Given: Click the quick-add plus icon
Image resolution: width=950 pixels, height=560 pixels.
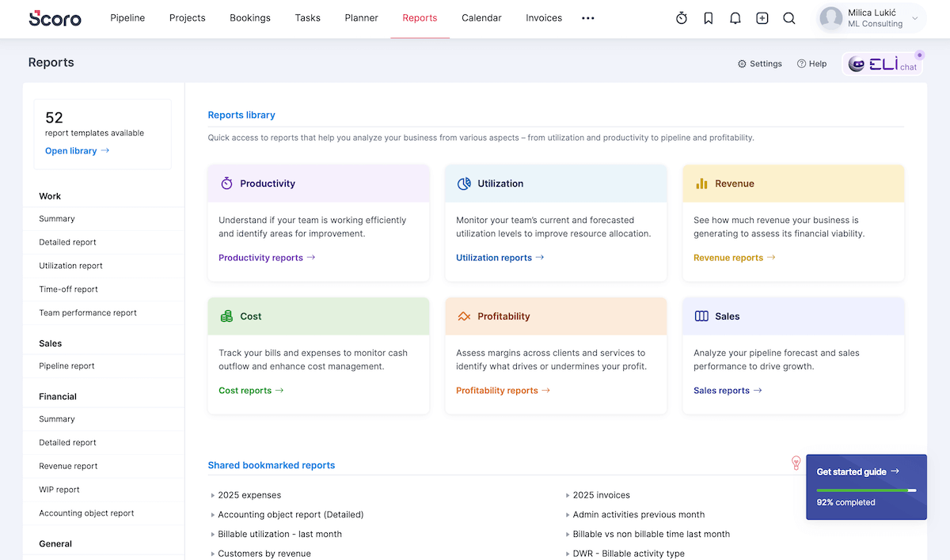Looking at the screenshot, I should (x=762, y=17).
